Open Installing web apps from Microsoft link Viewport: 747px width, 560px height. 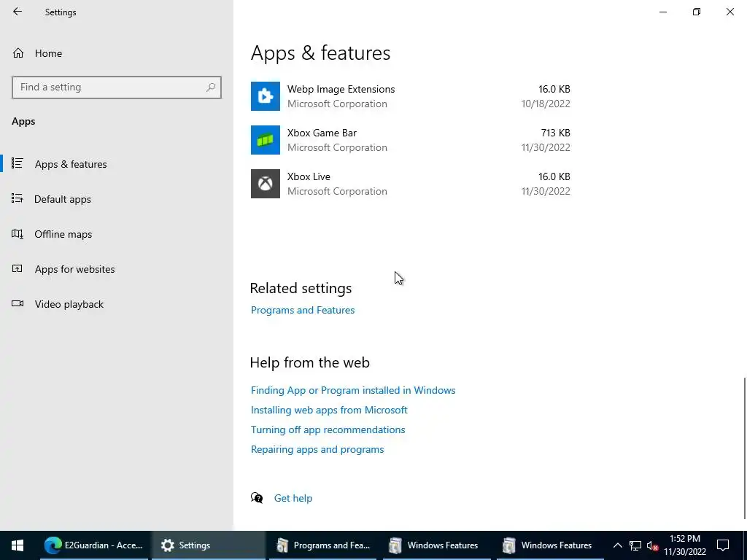pyautogui.click(x=329, y=410)
